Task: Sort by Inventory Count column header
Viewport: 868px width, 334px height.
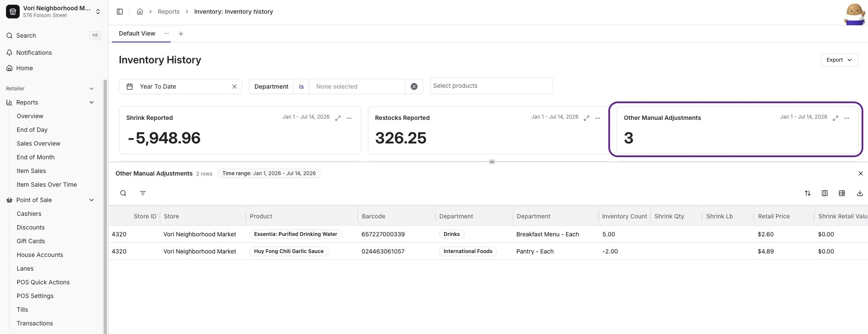Action: [625, 216]
